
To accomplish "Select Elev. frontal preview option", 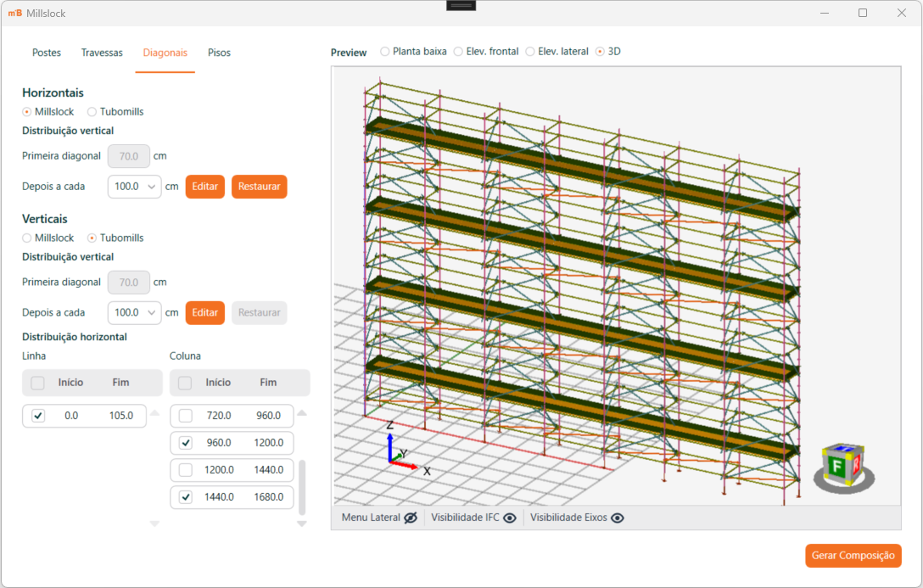I will (x=459, y=52).
